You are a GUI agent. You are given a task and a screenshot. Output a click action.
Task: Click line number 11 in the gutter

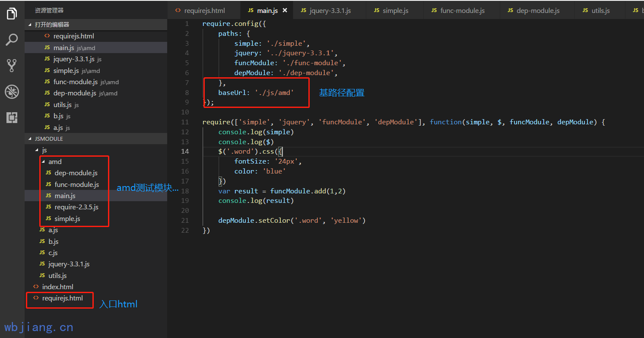click(x=185, y=122)
